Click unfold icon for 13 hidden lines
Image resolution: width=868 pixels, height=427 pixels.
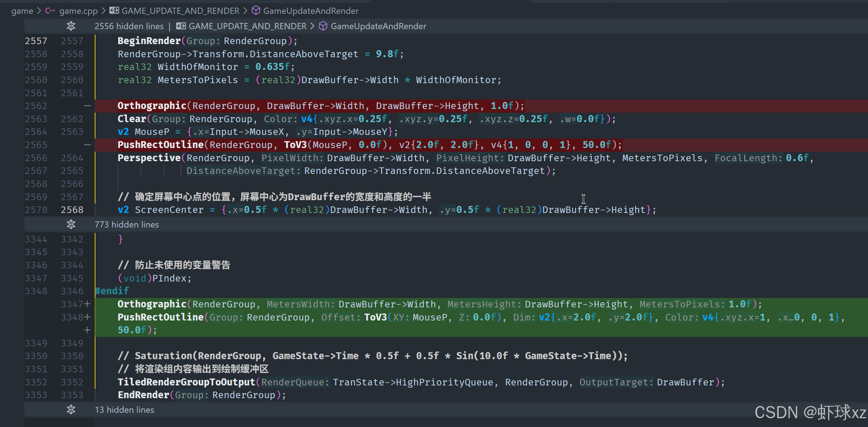[71, 409]
